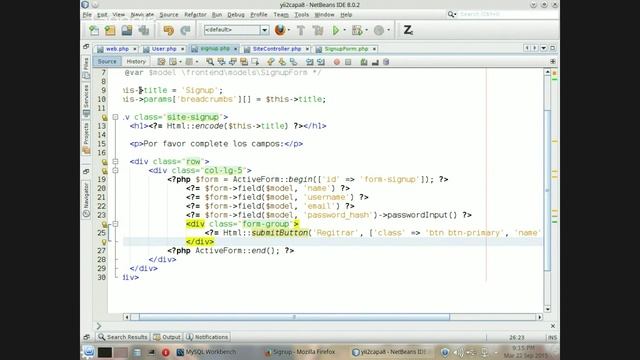
Task: Switch to User.php tab
Action: pos(164,49)
